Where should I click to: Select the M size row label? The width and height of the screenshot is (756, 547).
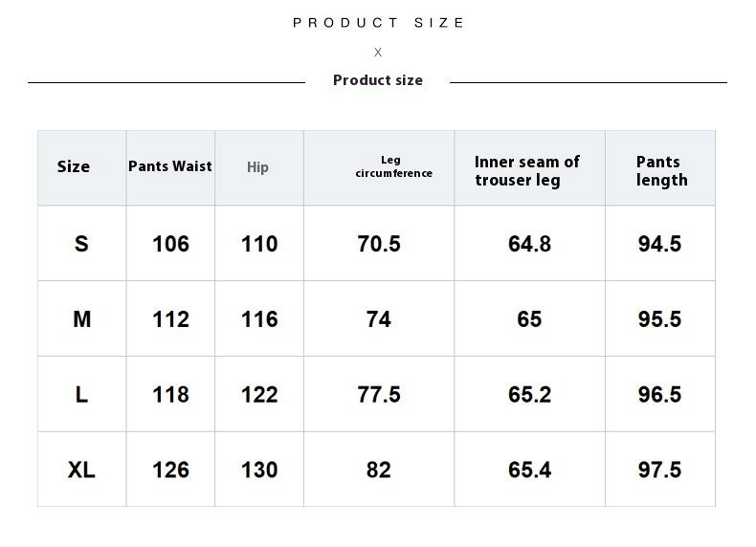tap(82, 319)
